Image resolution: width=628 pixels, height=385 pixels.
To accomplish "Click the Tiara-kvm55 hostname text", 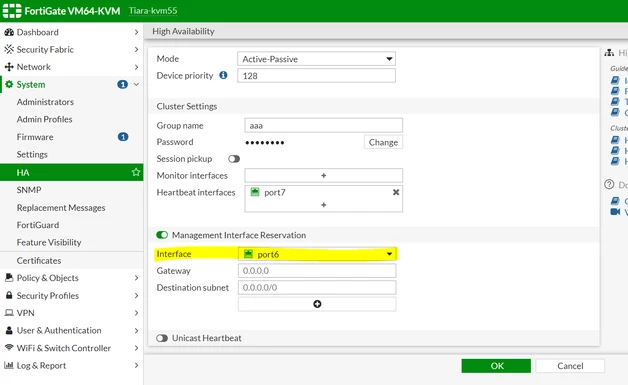I will tap(153, 11).
